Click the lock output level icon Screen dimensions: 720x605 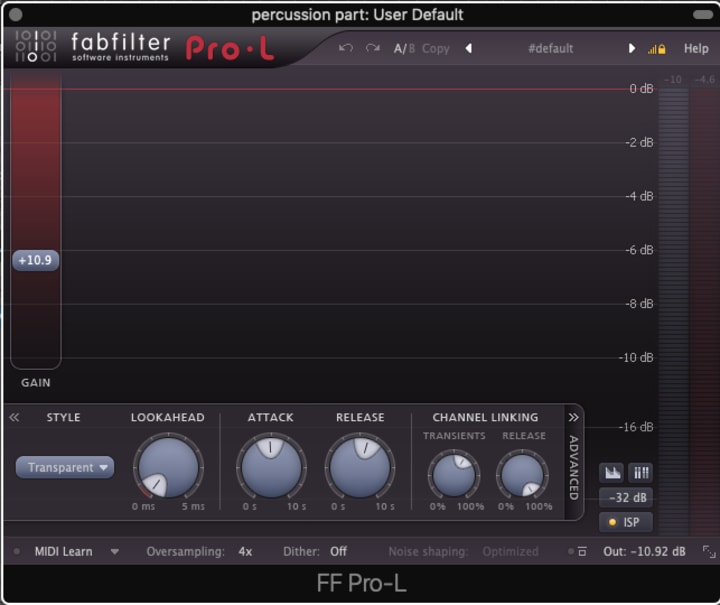(x=657, y=49)
